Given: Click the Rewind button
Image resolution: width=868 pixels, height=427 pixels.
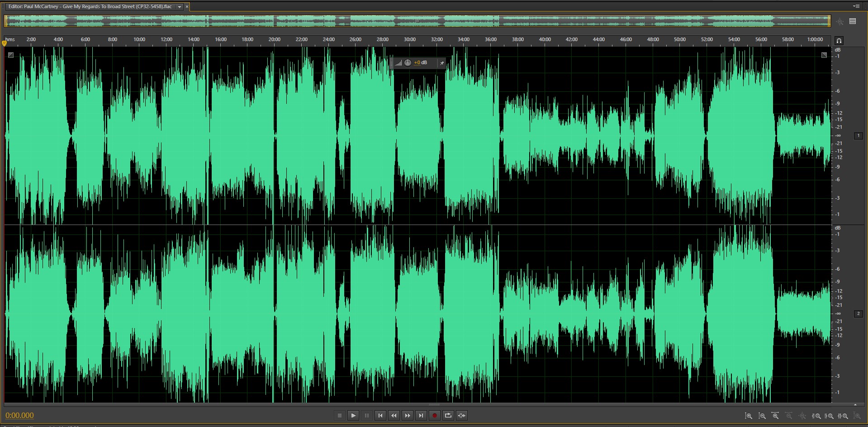Looking at the screenshot, I should (394, 416).
